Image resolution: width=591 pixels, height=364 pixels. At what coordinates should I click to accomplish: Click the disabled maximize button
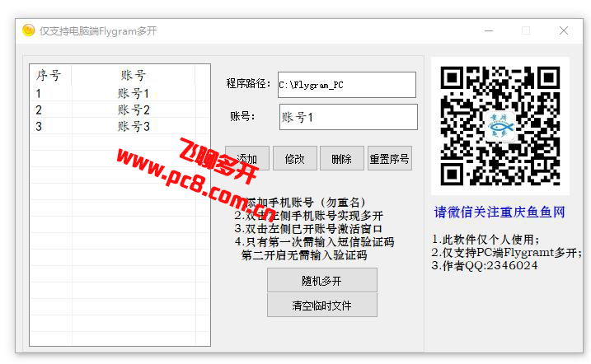coord(526,30)
